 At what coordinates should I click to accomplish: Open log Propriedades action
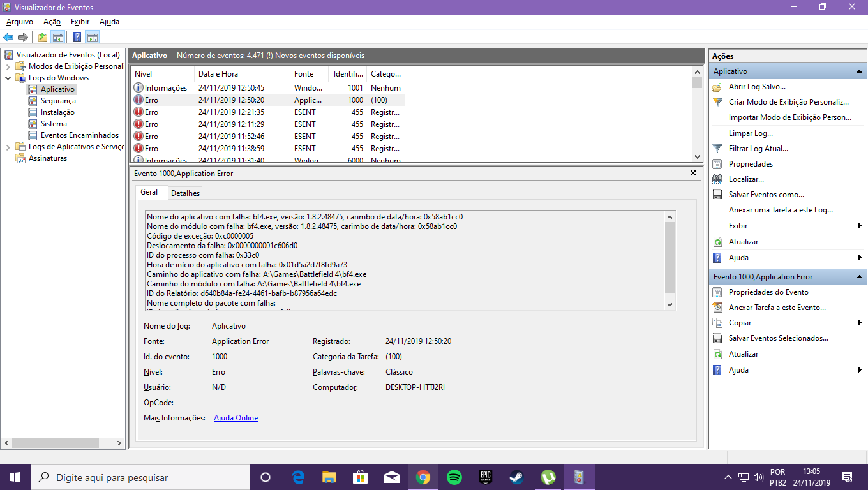[751, 164]
